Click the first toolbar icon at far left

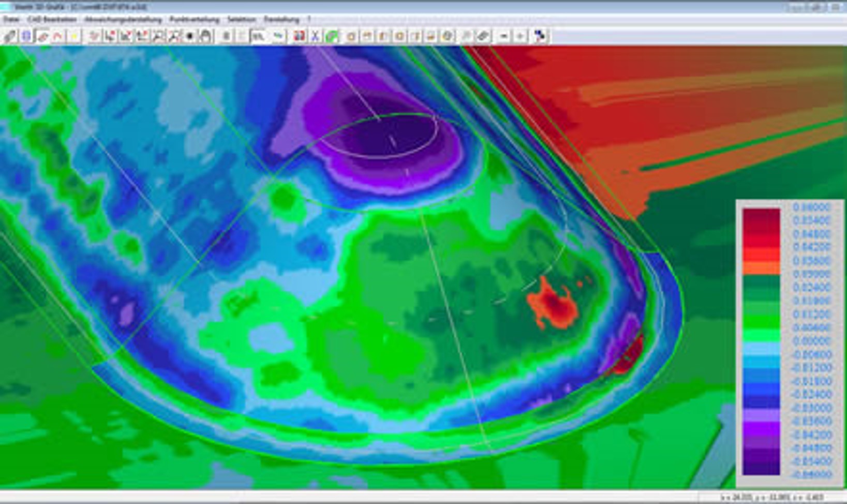click(9, 36)
